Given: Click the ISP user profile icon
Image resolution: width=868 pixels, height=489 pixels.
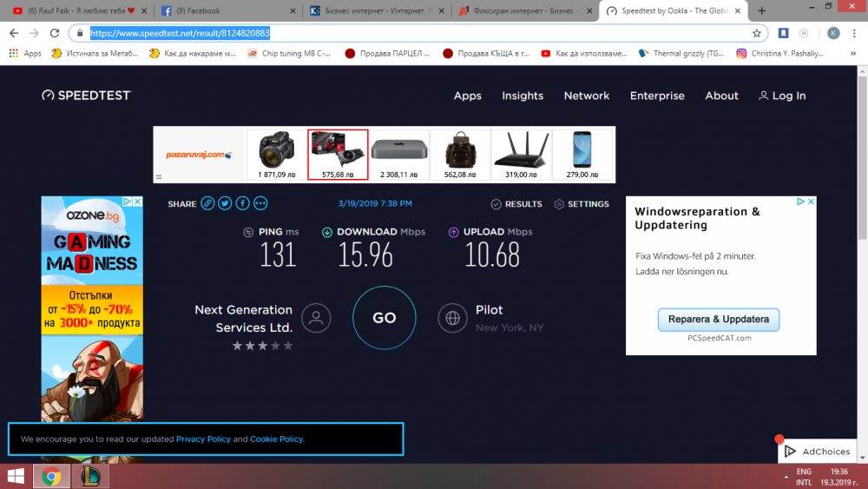Looking at the screenshot, I should click(x=316, y=318).
